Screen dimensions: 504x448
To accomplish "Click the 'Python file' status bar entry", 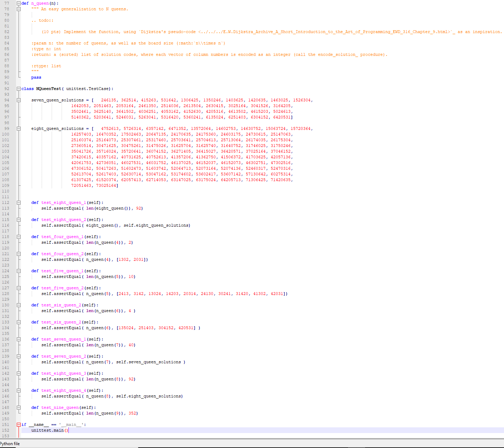I will (10, 444).
